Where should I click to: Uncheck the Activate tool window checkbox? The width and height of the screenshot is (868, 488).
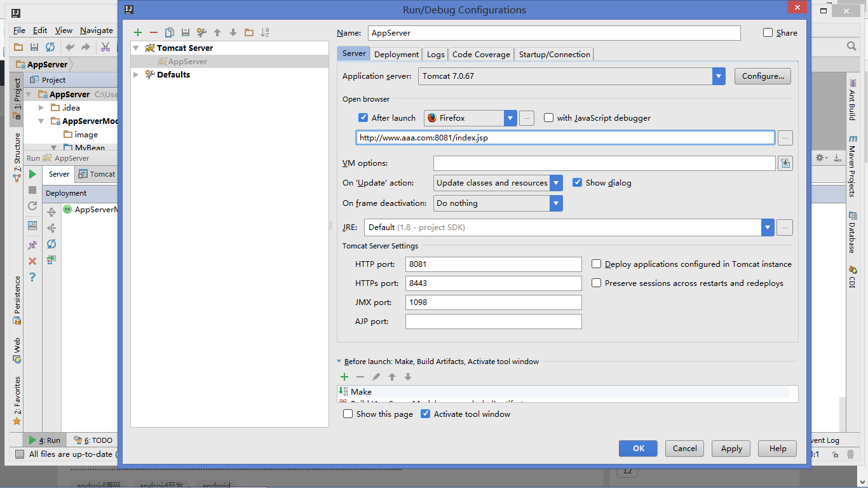(x=426, y=414)
